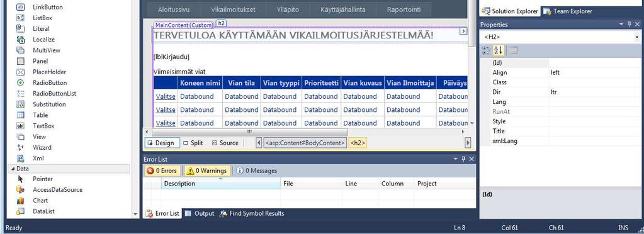Screen dimensions: 644x234
Task: Choose the Localize globe icon in Toolbox
Action: pyautogui.click(x=21, y=40)
